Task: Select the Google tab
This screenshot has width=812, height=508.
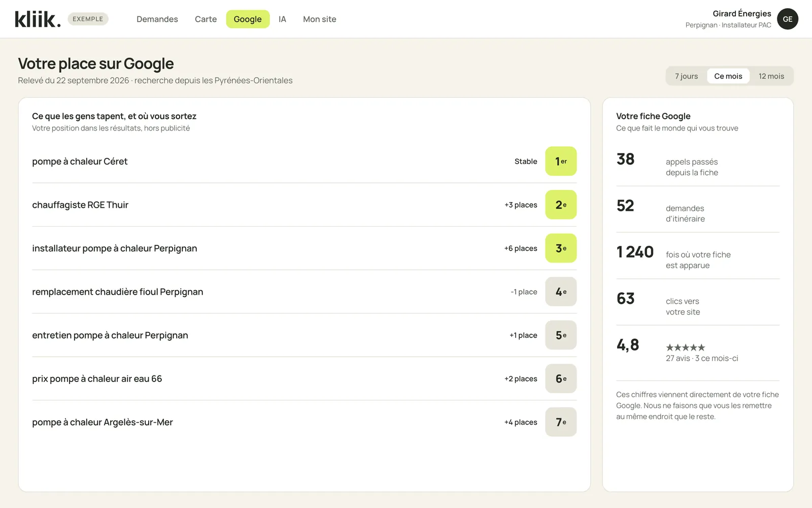Action: point(248,19)
